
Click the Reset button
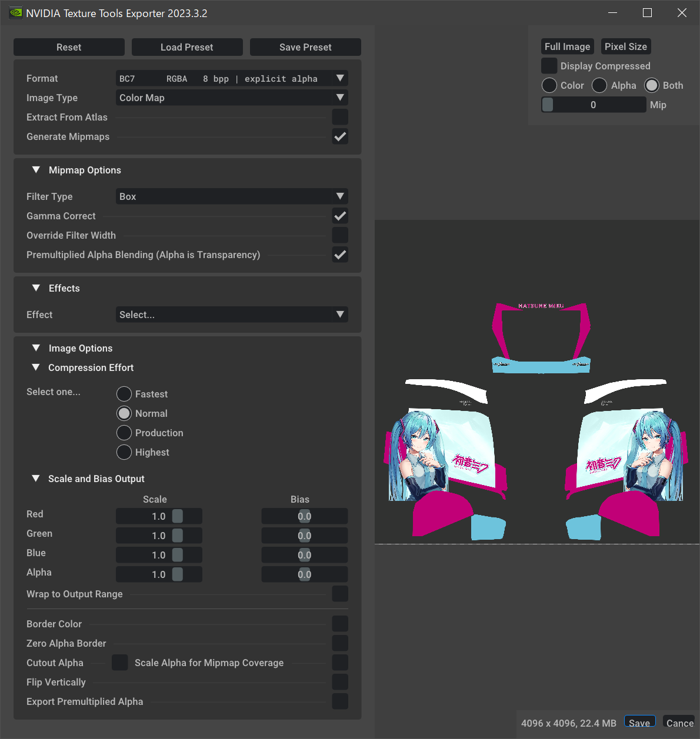pos(69,47)
